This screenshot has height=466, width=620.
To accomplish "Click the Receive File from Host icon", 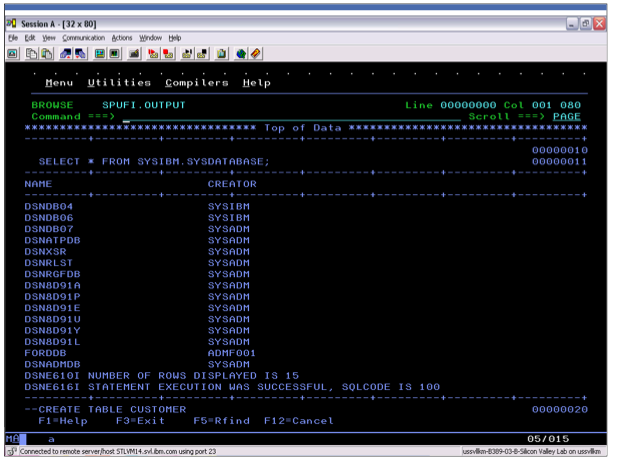I will click(x=80, y=53).
